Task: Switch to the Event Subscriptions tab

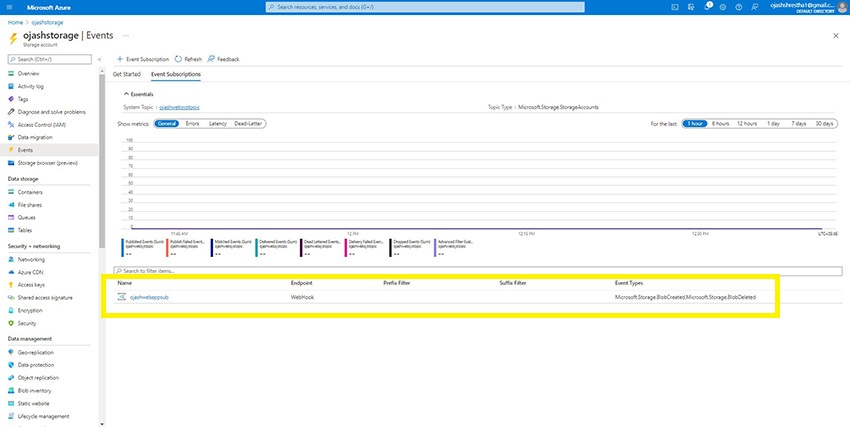Action: pos(176,74)
